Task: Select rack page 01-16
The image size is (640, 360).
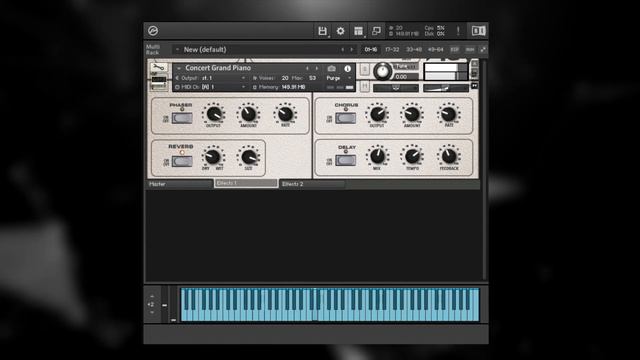Action: click(x=371, y=49)
